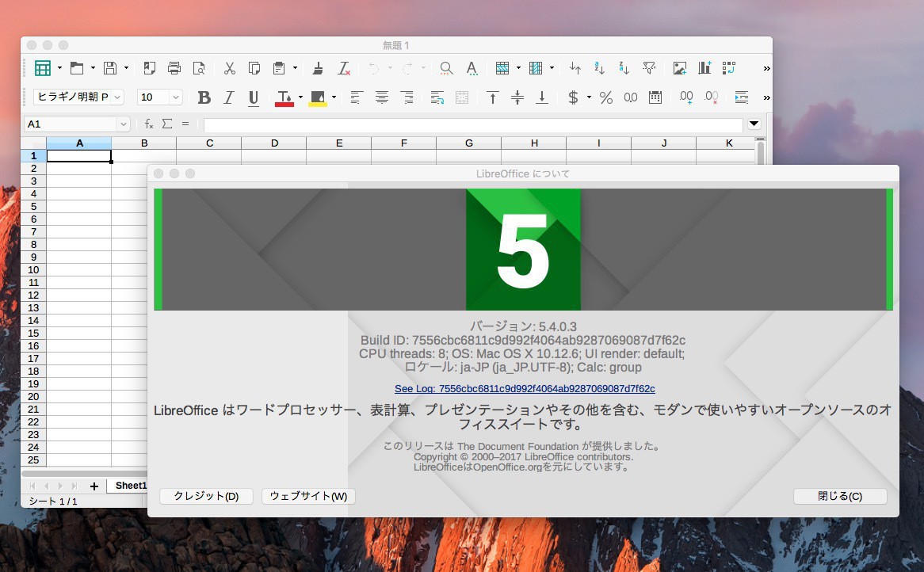Image resolution: width=924 pixels, height=572 pixels.
Task: Expand the currency format dropdown arrow
Action: [x=589, y=97]
